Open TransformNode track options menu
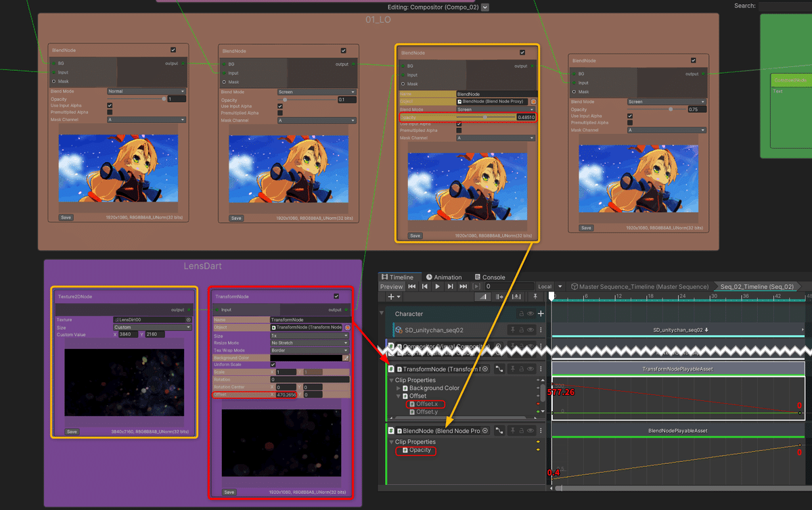812x510 pixels. (541, 369)
